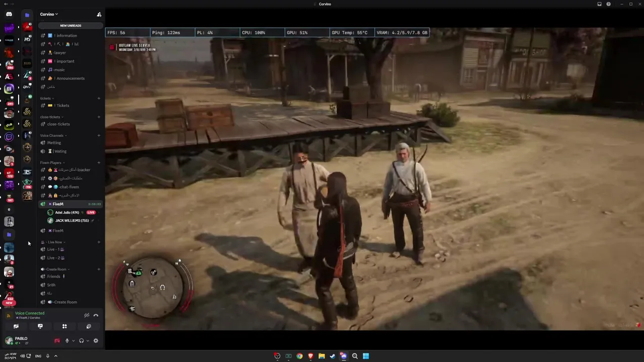The width and height of the screenshot is (644, 362).
Task: Open Google Chrome from taskbar
Action: pos(299,356)
